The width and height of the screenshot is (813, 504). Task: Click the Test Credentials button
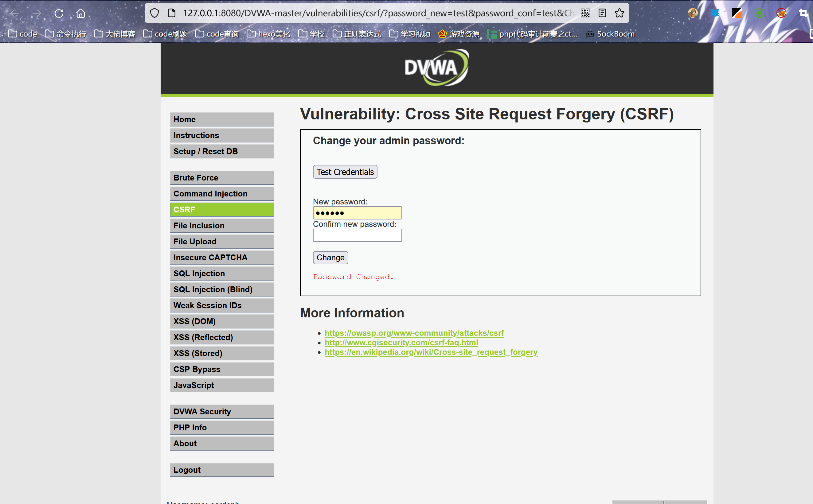(345, 171)
